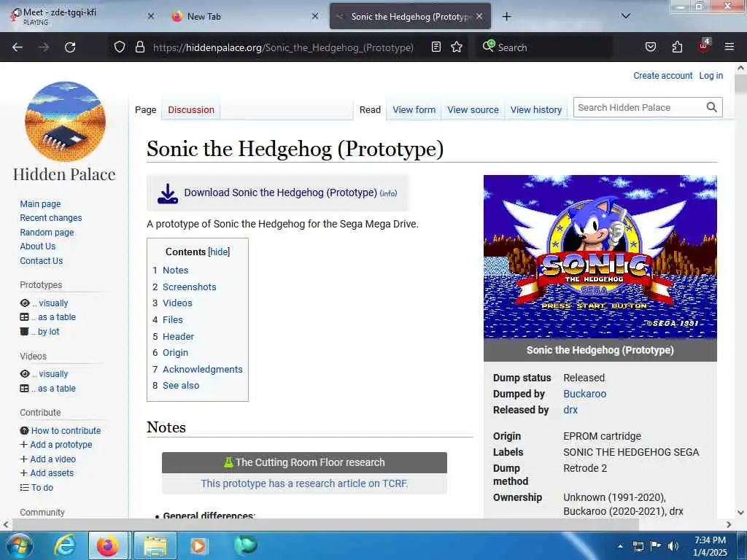Open TCRF research article link
The height and width of the screenshot is (560, 747).
coord(304,484)
